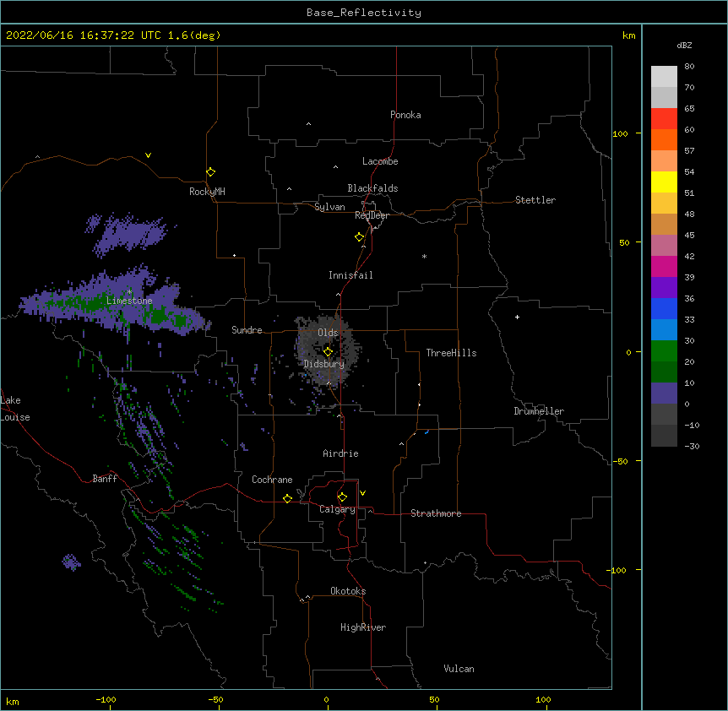Click the yellow 54 dBZ legend swatch

664,182
